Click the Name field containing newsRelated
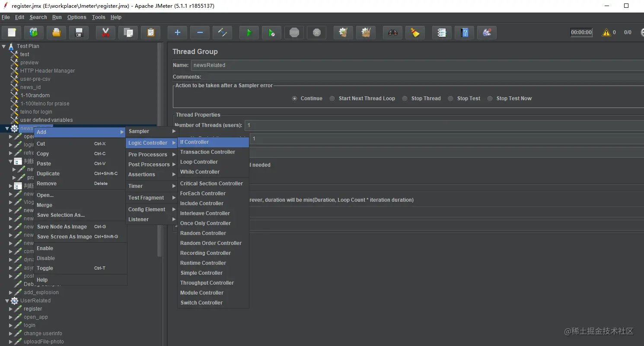The image size is (644, 346). (x=417, y=65)
